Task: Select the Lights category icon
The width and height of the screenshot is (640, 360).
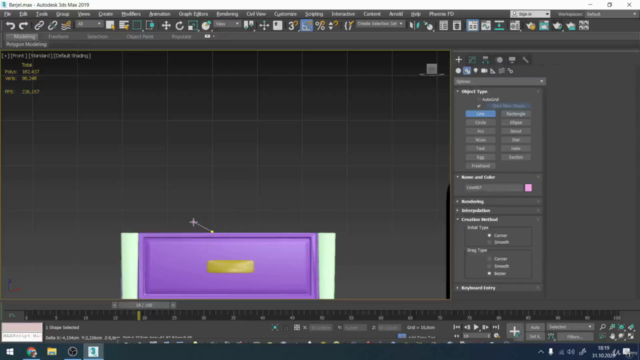Action: tap(476, 71)
